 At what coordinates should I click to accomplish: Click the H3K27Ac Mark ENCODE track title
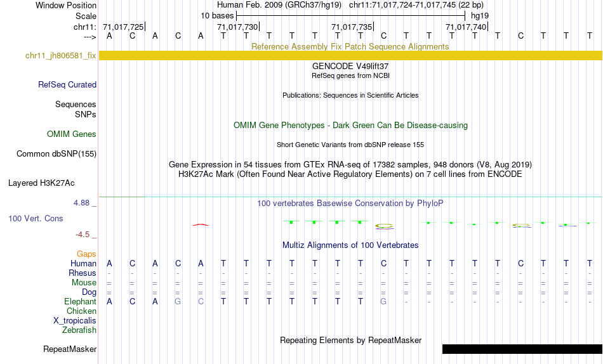[x=350, y=174]
